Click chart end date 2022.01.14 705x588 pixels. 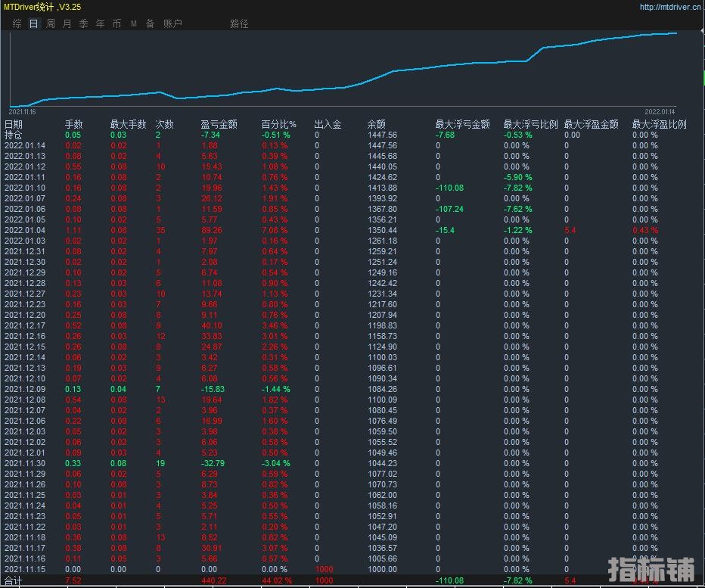pos(660,111)
